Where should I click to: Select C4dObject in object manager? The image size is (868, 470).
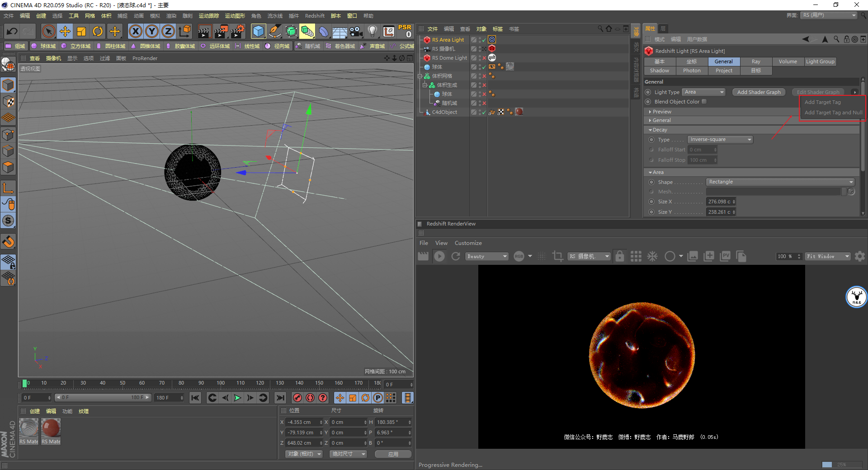[444, 112]
